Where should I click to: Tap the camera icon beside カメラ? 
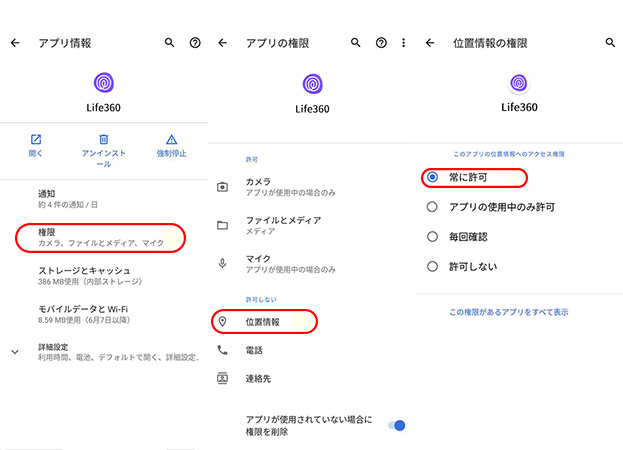pyautogui.click(x=222, y=187)
